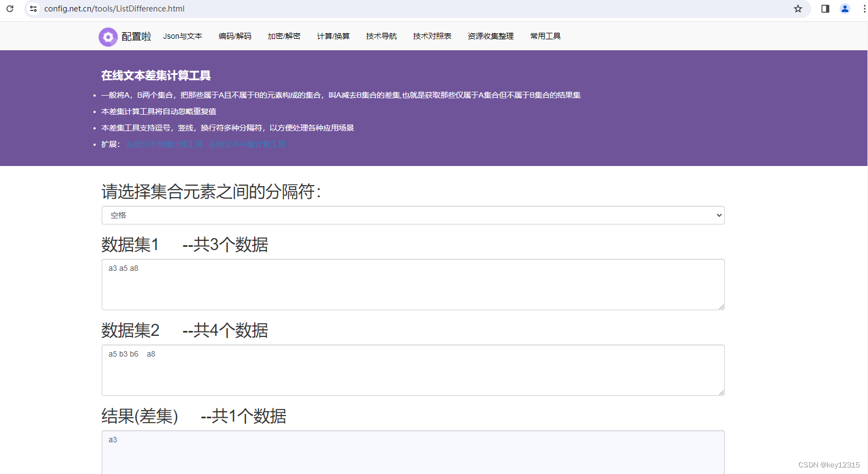Expand the 空格 separator dropdown

tap(413, 215)
